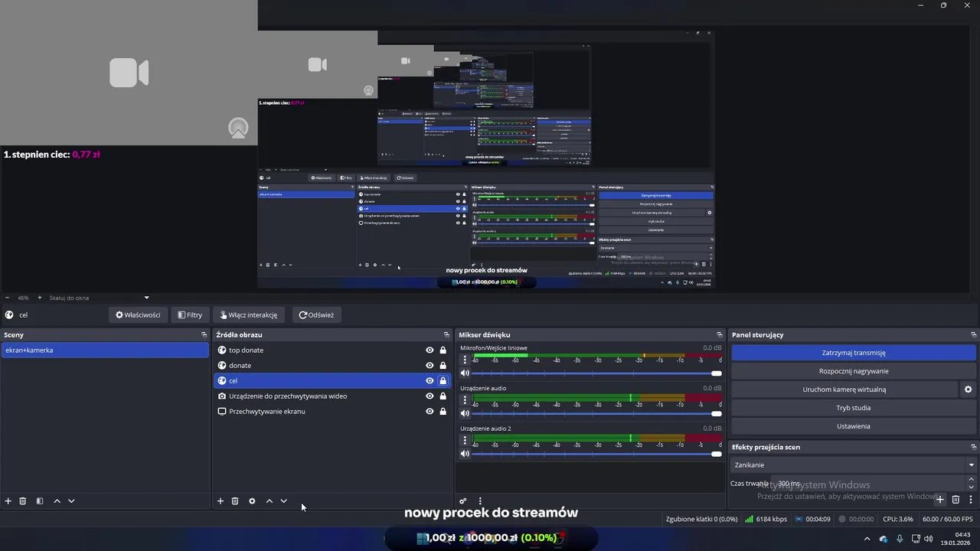Start recording with Rozpocznij nagrywanie
The width and height of the screenshot is (980, 551).
point(854,371)
